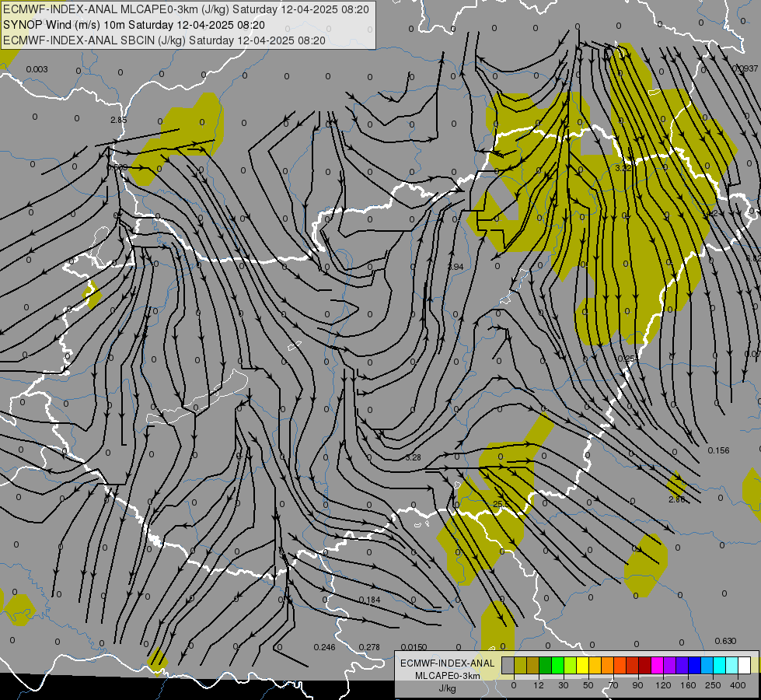The image size is (761, 700).
Task: Click the map value 0.0150
Action: click(x=414, y=647)
